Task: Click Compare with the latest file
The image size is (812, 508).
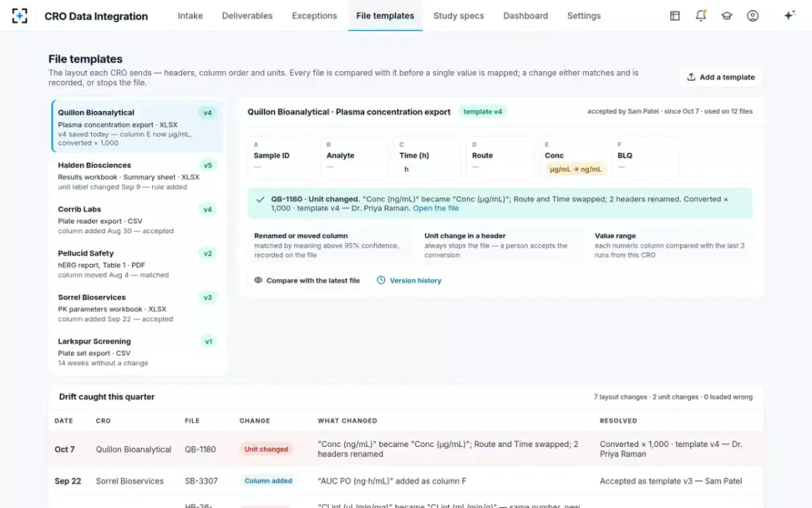Action: coord(307,280)
